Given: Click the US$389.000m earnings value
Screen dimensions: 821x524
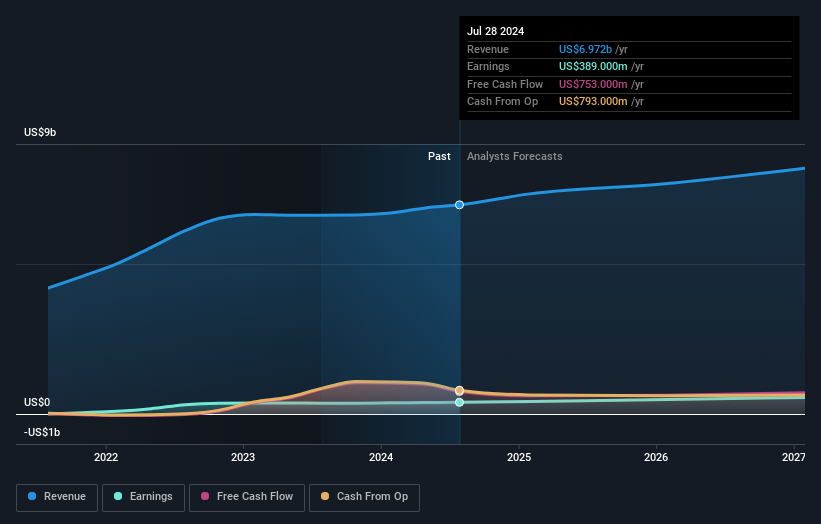Looking at the screenshot, I should 593,66.
